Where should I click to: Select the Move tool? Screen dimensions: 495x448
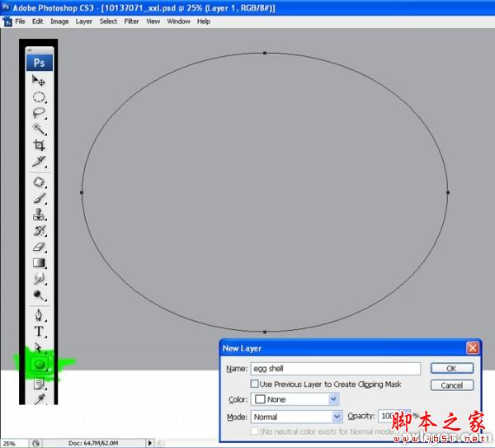point(39,81)
